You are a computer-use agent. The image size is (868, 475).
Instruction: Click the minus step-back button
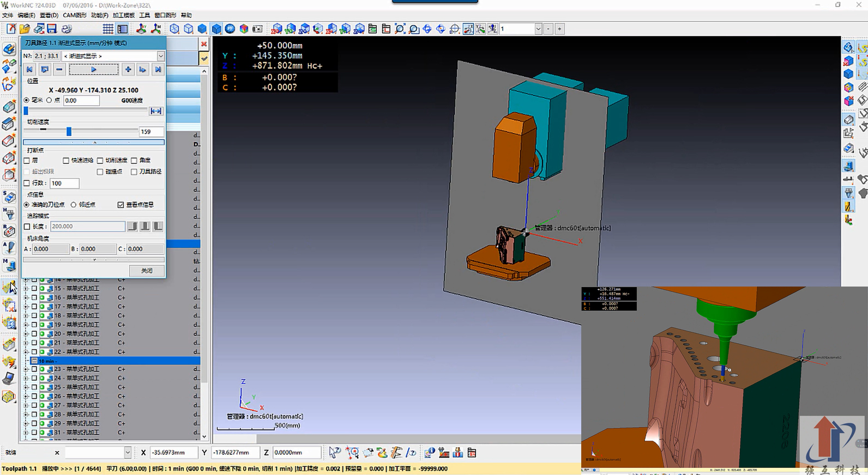click(59, 69)
